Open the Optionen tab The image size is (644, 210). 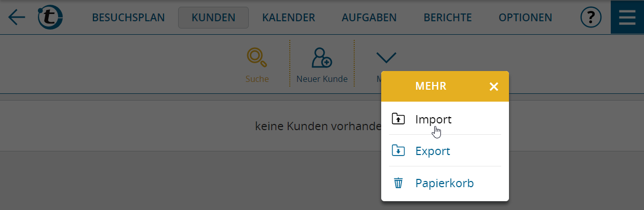tap(525, 18)
